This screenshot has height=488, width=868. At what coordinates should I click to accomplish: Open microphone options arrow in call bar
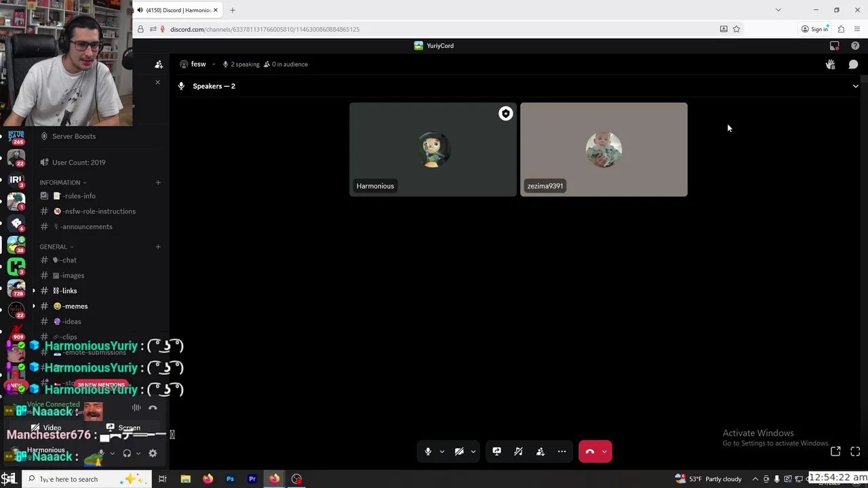click(x=442, y=451)
